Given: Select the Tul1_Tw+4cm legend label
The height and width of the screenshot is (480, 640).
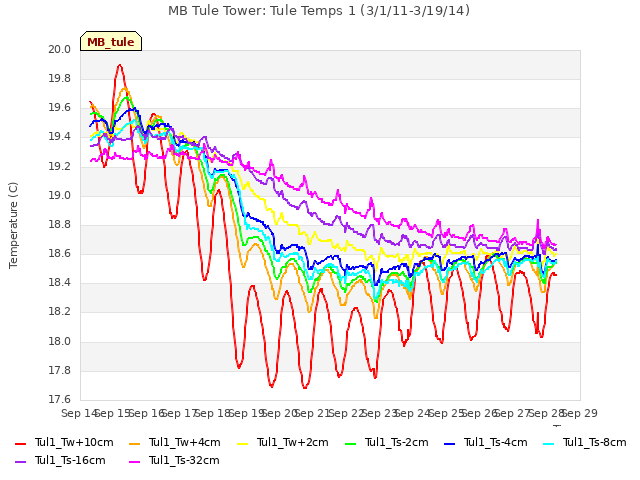Looking at the screenshot, I should pyautogui.click(x=184, y=442).
